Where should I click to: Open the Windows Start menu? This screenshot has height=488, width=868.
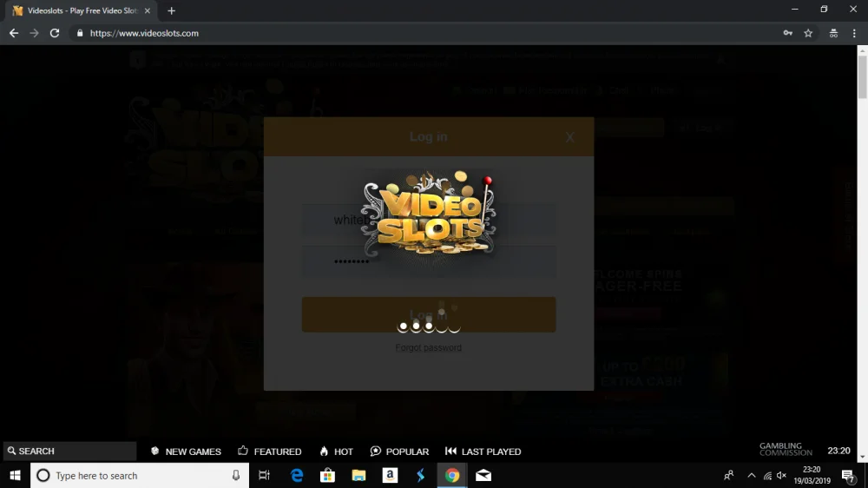[x=15, y=475]
